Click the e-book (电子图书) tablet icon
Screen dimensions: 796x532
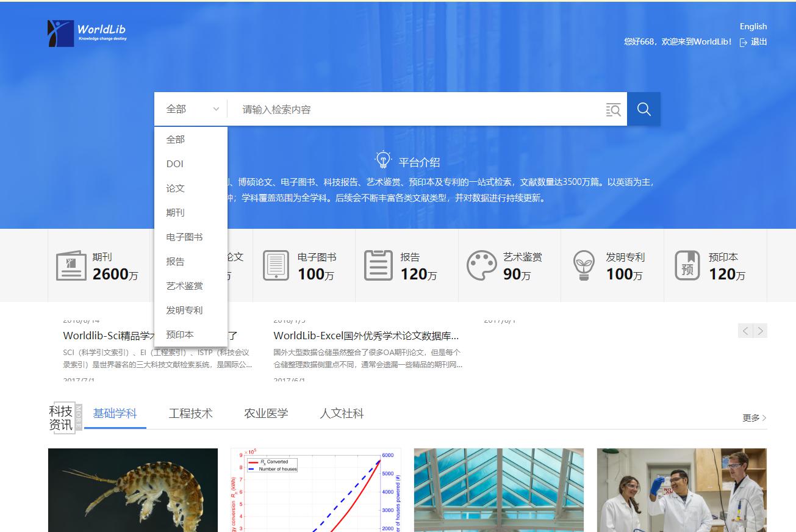[276, 265]
